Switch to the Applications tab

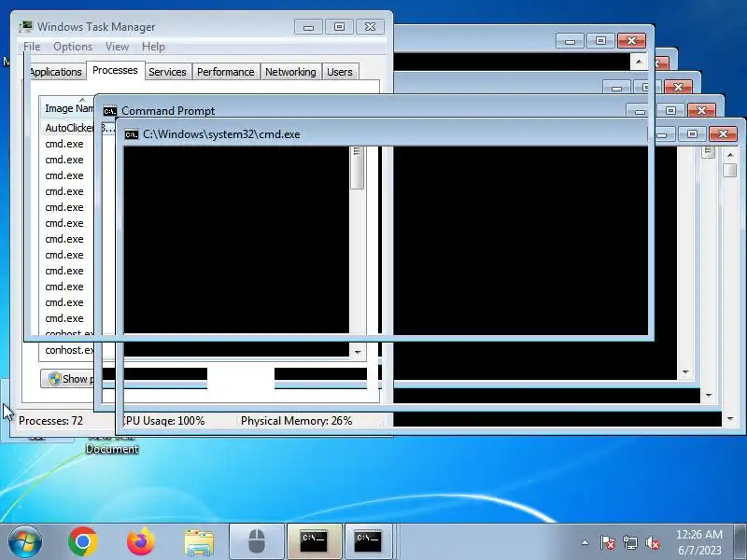click(55, 72)
